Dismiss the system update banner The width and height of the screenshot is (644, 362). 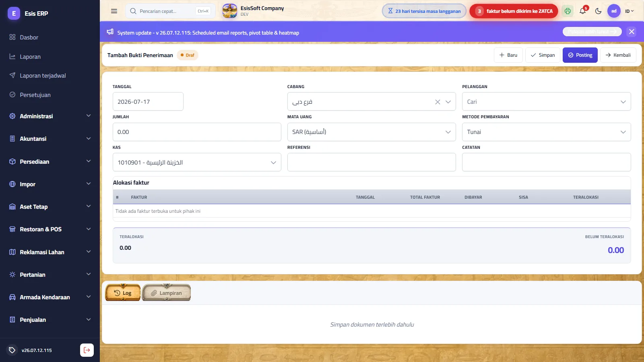(632, 32)
